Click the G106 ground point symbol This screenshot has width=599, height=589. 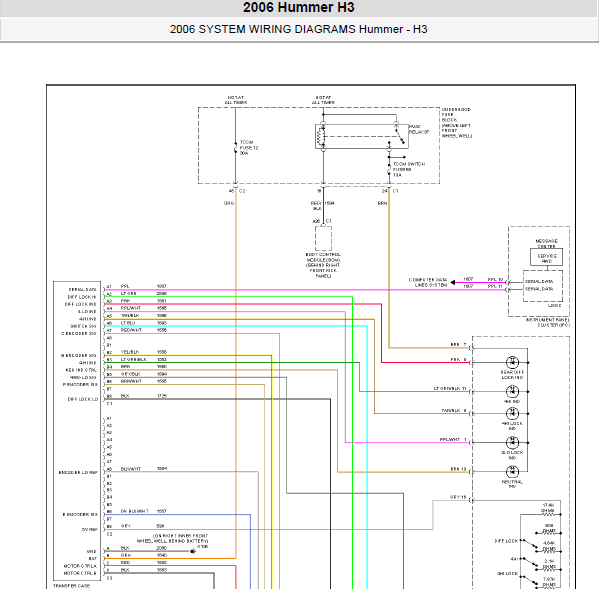[193, 551]
